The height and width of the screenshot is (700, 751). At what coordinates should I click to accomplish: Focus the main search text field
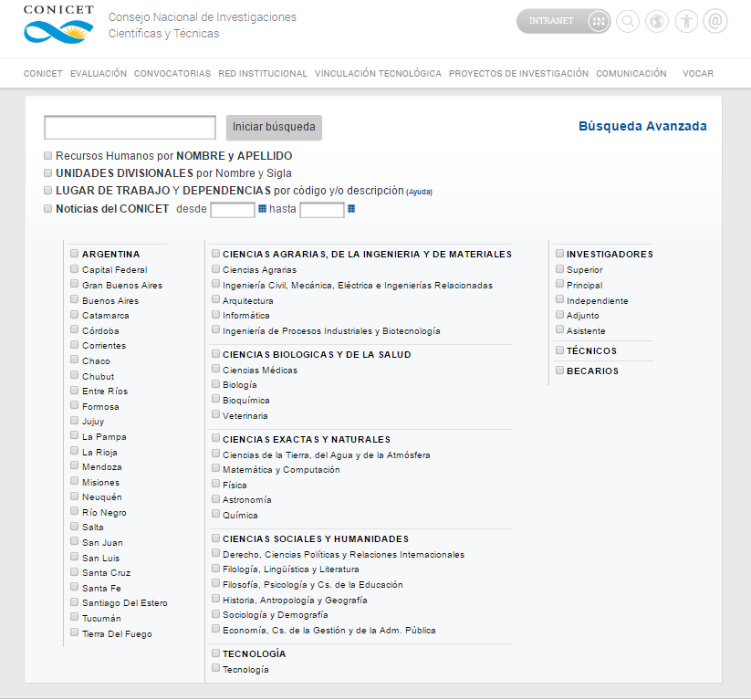130,127
